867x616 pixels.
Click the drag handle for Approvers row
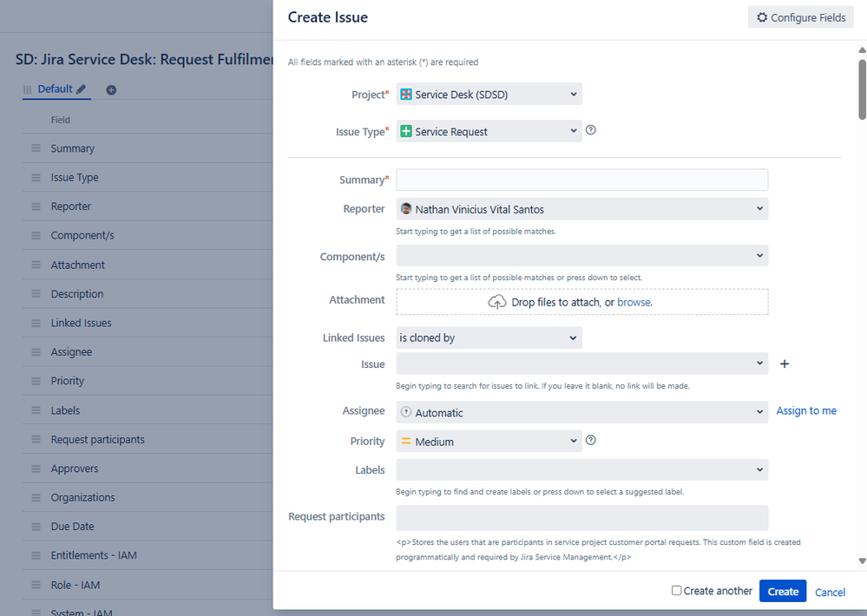[x=36, y=469]
